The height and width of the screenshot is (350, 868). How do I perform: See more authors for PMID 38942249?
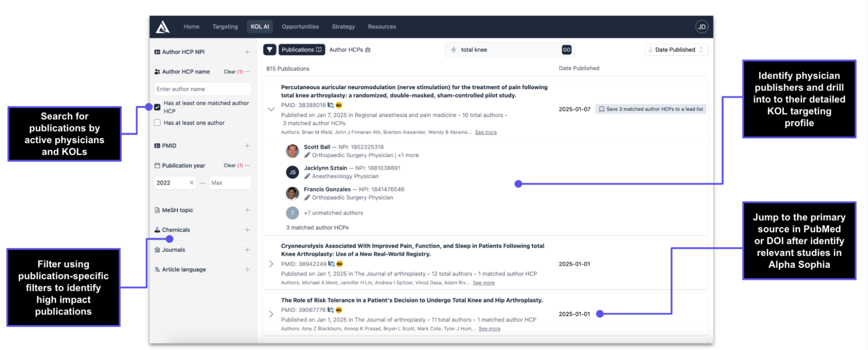pyautogui.click(x=483, y=283)
